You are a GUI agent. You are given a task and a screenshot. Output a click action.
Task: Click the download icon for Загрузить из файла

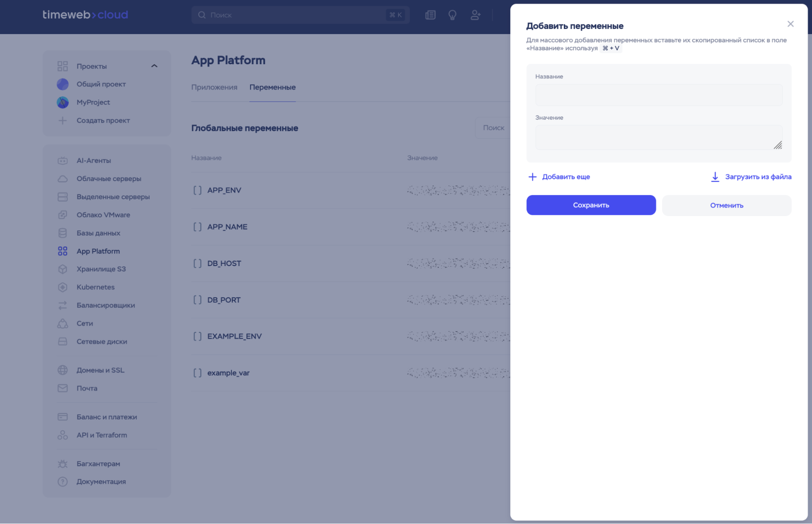pyautogui.click(x=715, y=177)
